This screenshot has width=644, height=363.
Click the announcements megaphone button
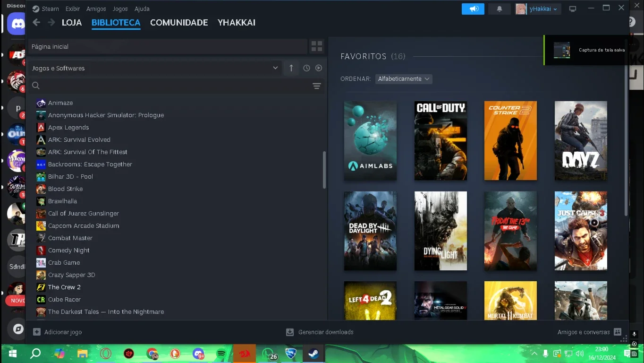(473, 9)
